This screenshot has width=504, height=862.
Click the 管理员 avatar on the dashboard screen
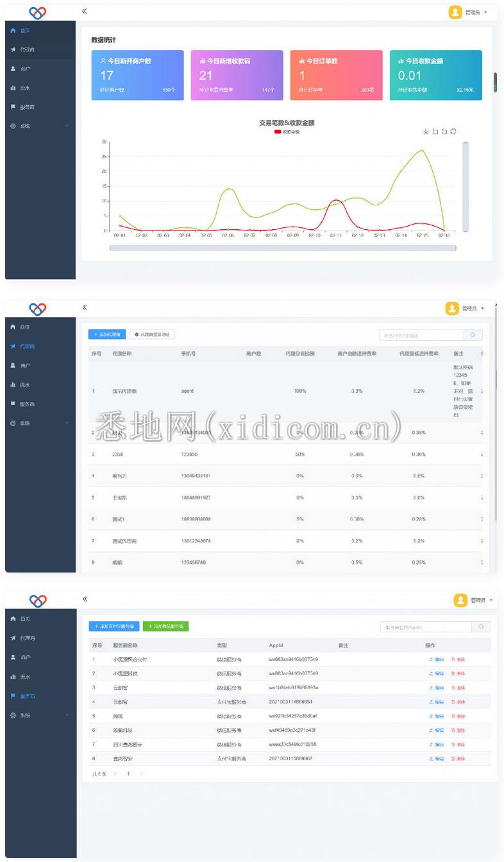tap(455, 12)
